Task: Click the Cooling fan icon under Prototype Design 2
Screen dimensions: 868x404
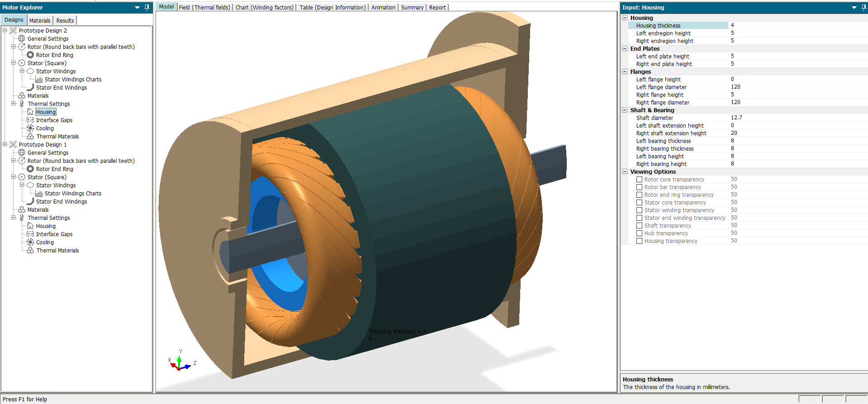Action: pos(30,128)
